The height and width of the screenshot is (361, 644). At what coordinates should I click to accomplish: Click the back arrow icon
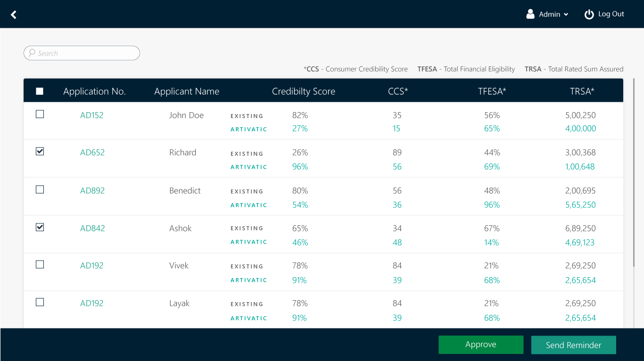click(14, 15)
